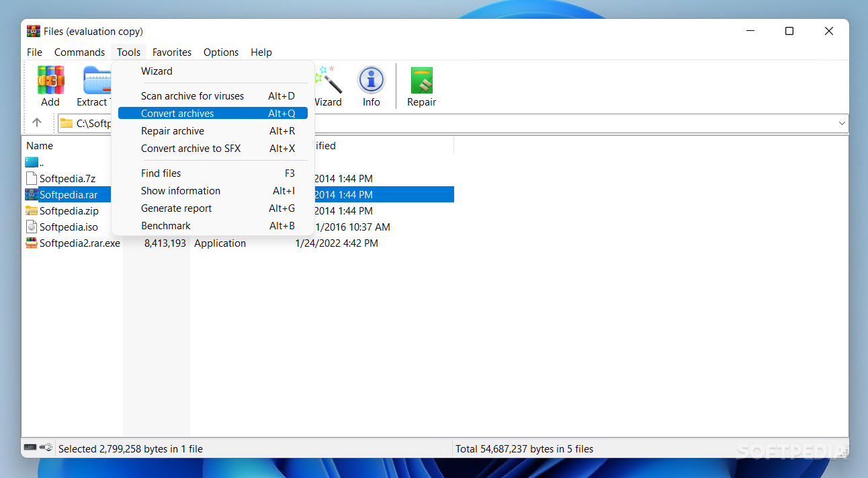Select Scan archive for viruses
This screenshot has width=868, height=478.
pyautogui.click(x=213, y=95)
